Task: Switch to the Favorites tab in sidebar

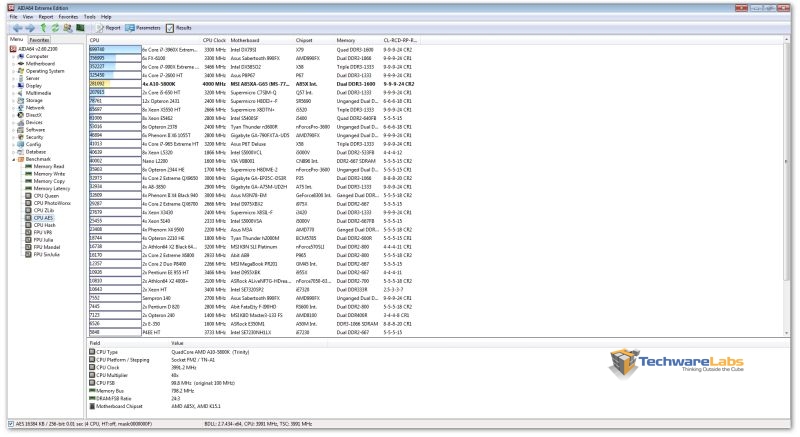Action: (39, 40)
